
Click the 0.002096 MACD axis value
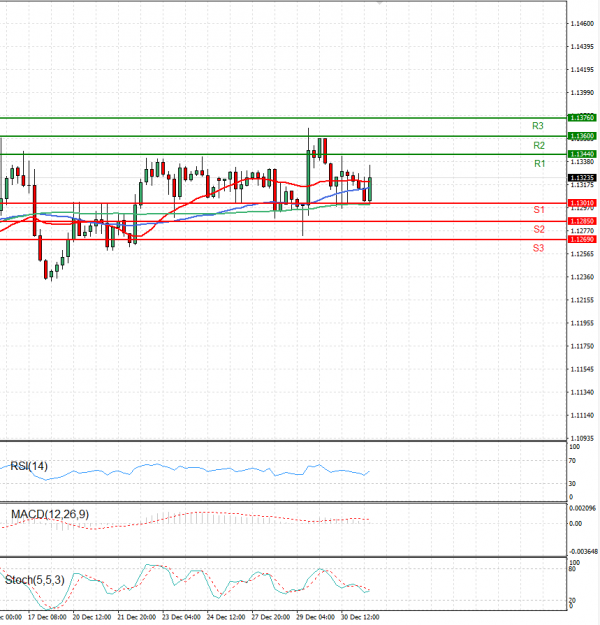coord(582,508)
